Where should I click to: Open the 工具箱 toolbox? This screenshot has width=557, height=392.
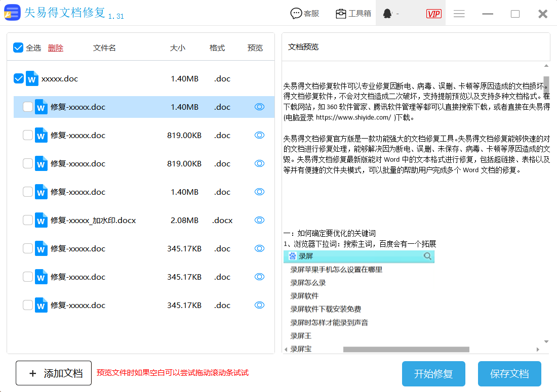click(x=353, y=14)
